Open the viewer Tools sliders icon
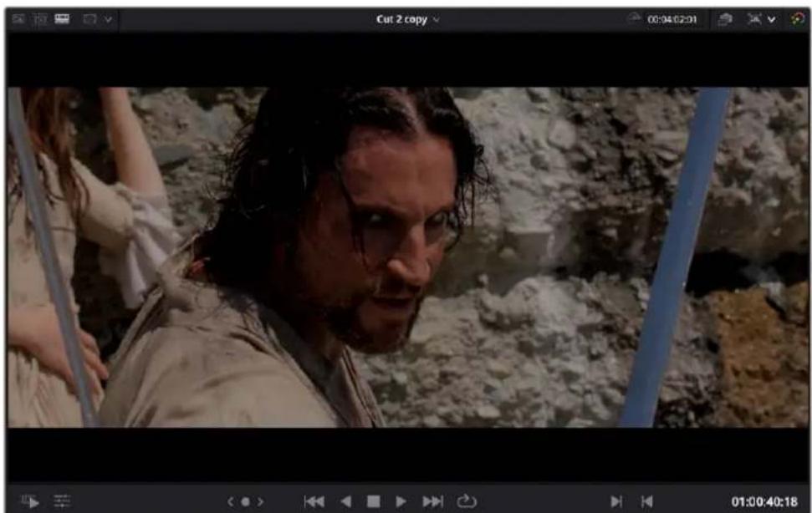Viewport: 812px width, 513px height. coord(62,500)
